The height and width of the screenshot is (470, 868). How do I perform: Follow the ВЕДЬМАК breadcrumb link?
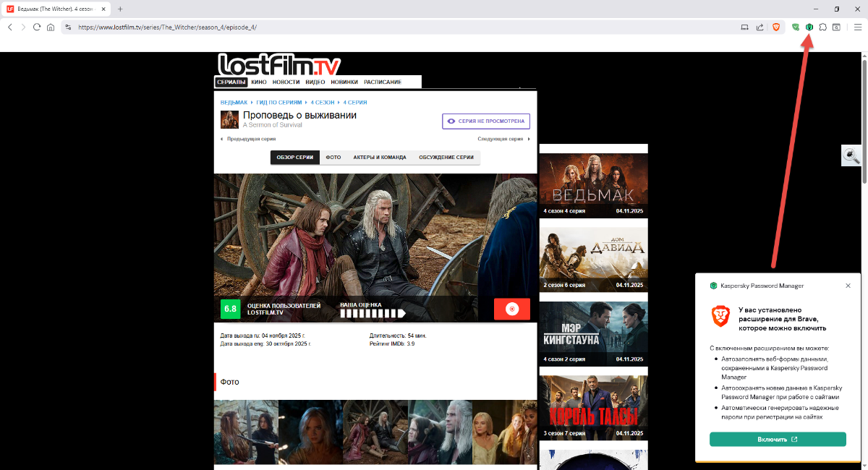(234, 103)
